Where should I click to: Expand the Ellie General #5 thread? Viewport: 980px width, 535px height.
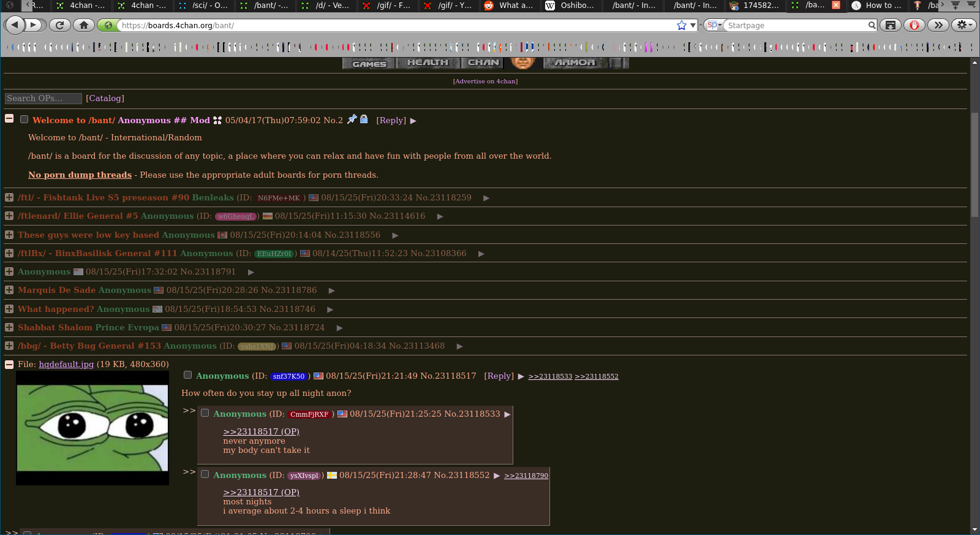click(9, 216)
